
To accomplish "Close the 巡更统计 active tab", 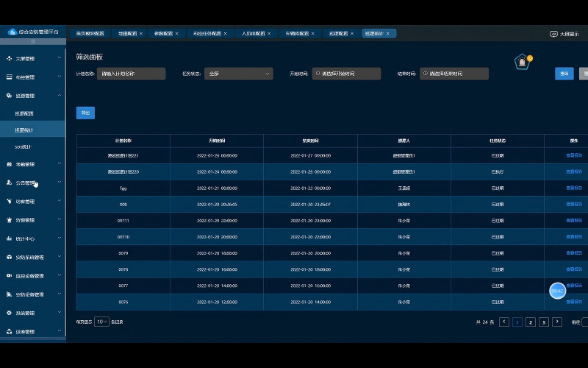I will pos(388,33).
